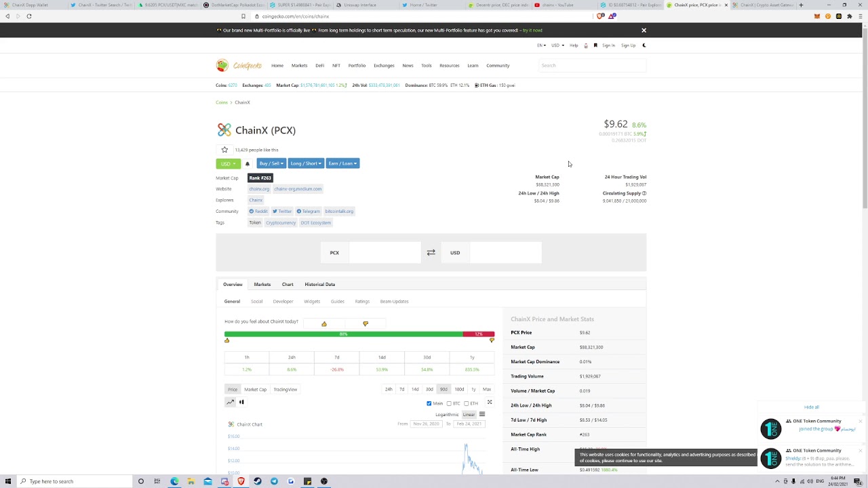Open Microsoft Edge from the taskbar

[x=174, y=481]
